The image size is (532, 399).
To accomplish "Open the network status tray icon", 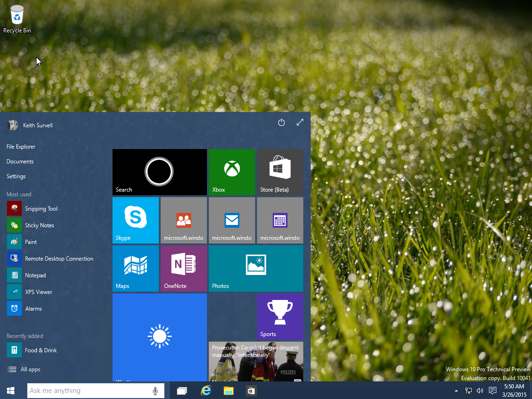I will click(x=468, y=391).
